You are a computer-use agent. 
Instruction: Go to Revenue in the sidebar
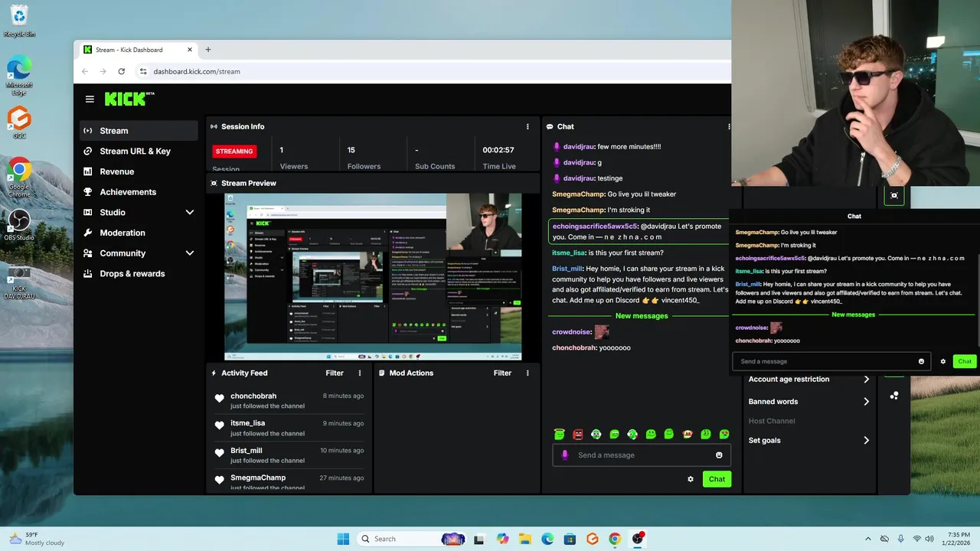point(139,171)
